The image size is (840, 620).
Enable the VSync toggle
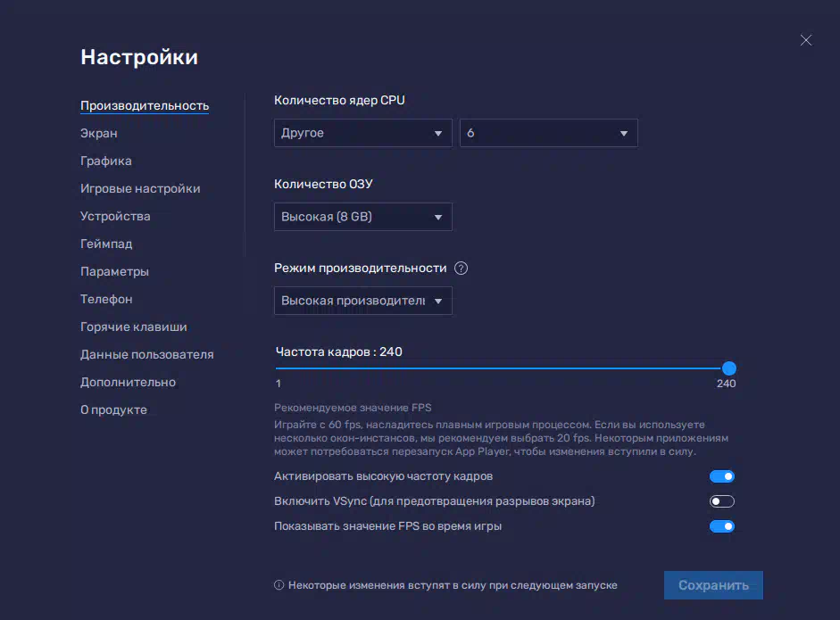[x=721, y=501]
